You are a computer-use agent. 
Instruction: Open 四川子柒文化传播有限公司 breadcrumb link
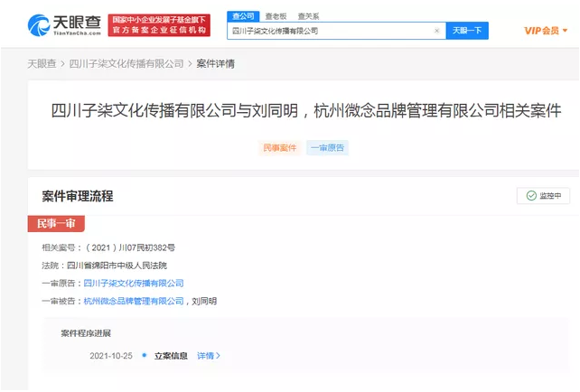coord(126,63)
